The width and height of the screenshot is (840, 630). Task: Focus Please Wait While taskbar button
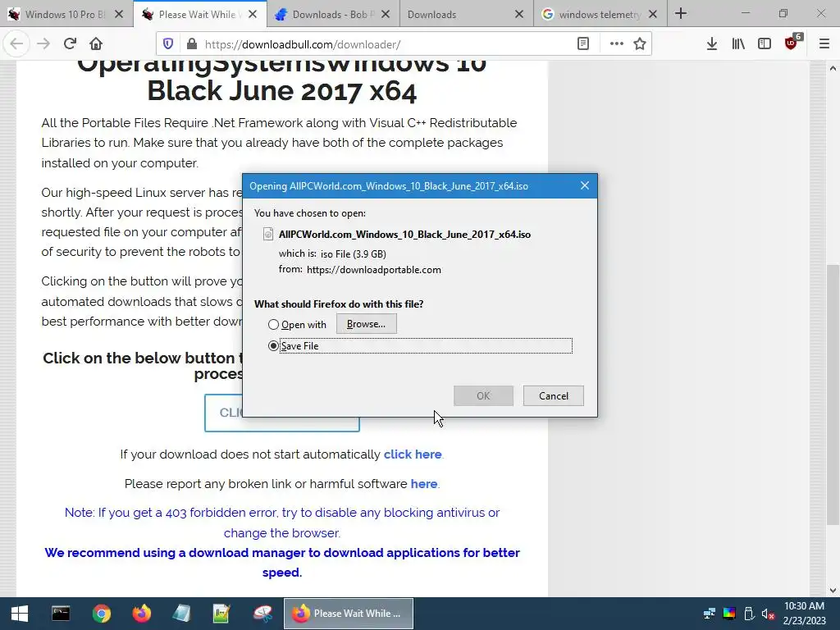[x=348, y=614]
